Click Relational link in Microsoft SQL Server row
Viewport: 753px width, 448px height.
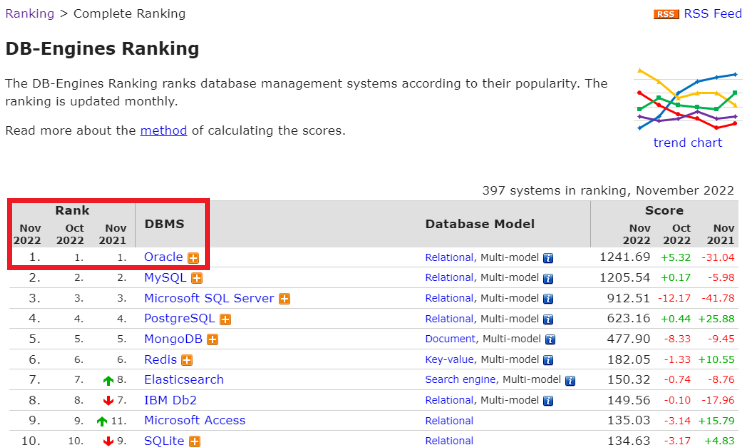coord(449,298)
